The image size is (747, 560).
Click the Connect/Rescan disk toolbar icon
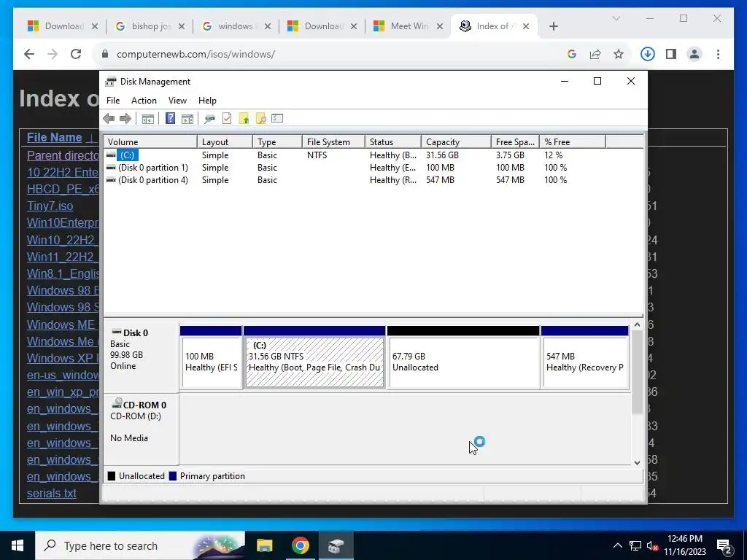point(209,119)
